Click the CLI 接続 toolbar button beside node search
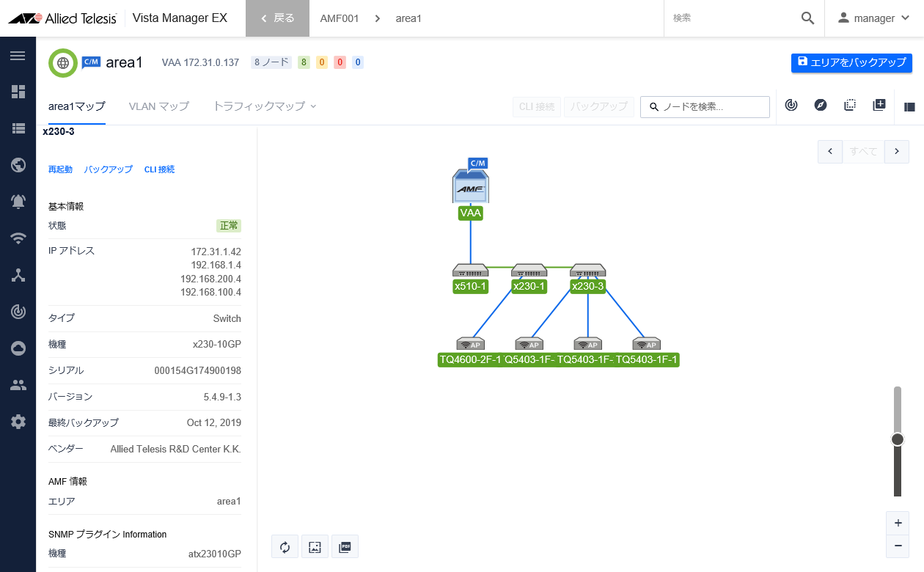 pyautogui.click(x=537, y=106)
